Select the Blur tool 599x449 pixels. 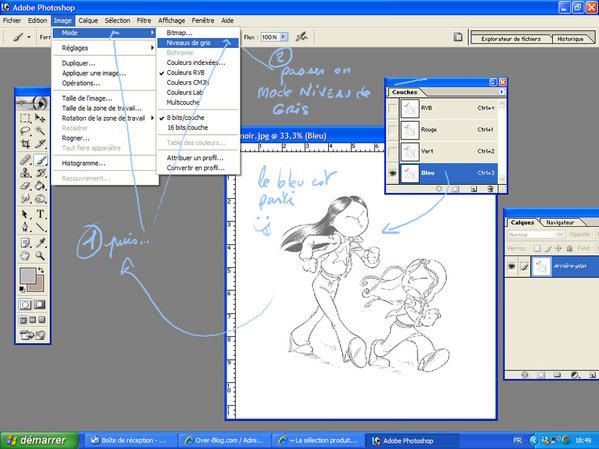(25, 199)
